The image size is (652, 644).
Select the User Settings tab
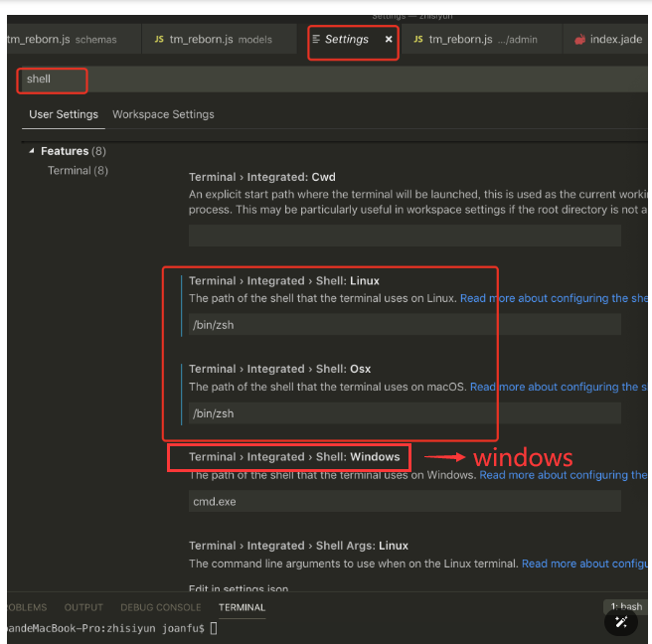click(x=64, y=114)
